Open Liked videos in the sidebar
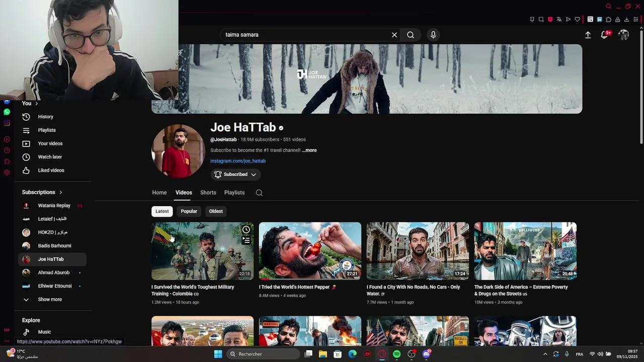The height and width of the screenshot is (362, 644). coord(52,170)
